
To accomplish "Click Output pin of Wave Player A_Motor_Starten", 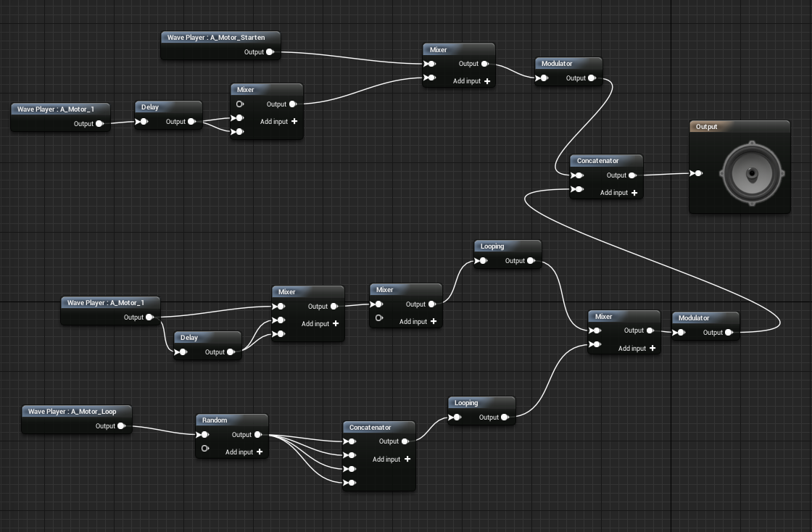I will click(270, 51).
